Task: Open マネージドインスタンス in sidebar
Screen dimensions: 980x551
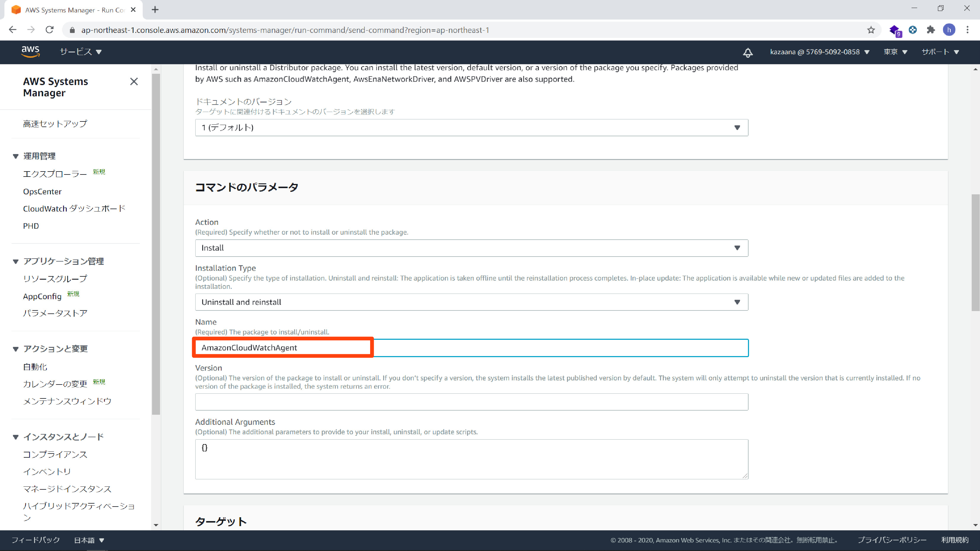Action: click(x=67, y=488)
